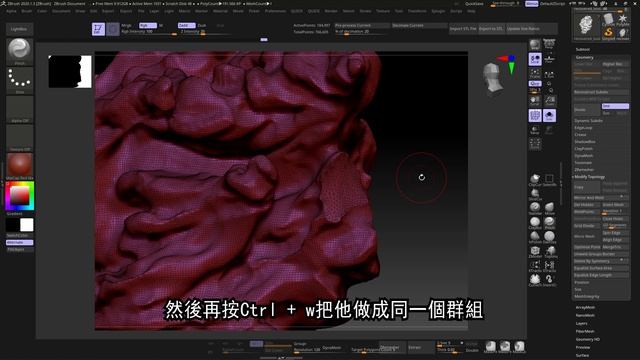Open the Zplugin menu
This screenshot has height=360, width=640.
[x=438, y=11]
